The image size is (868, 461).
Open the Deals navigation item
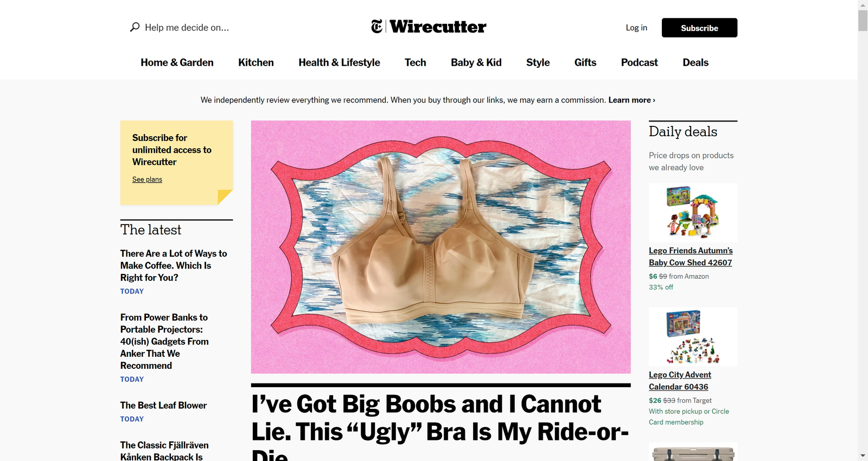pyautogui.click(x=695, y=62)
